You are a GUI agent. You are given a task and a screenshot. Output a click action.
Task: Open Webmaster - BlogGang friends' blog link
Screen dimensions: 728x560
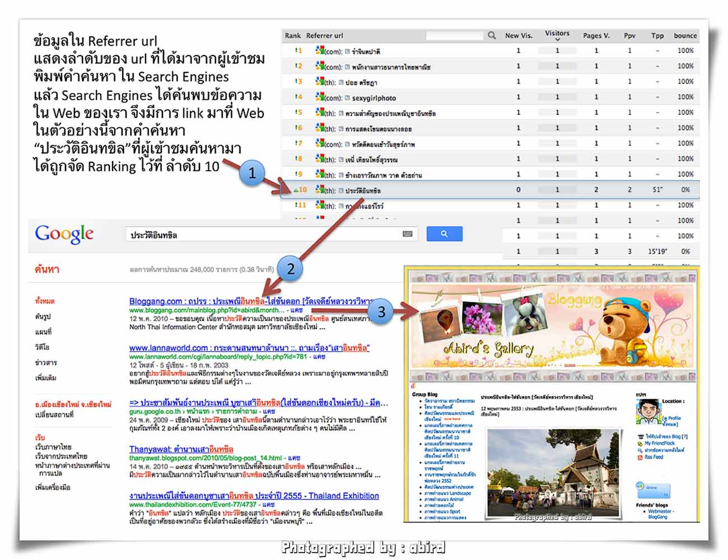pyautogui.click(x=660, y=514)
